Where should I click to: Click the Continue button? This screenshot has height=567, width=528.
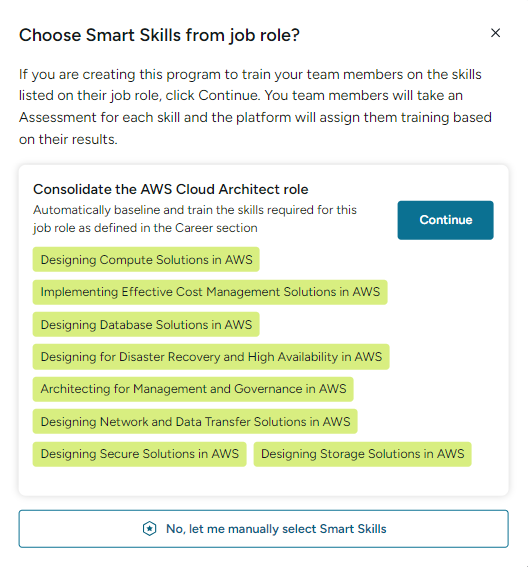pos(445,220)
